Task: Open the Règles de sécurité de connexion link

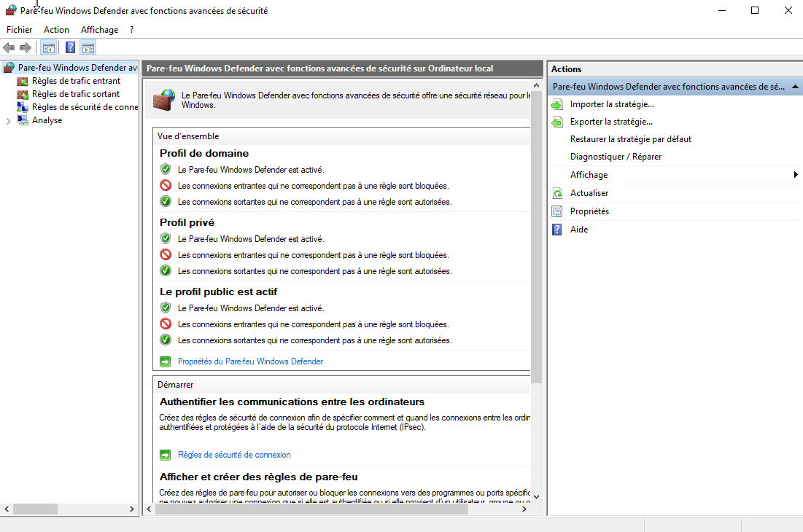Action: click(x=234, y=455)
